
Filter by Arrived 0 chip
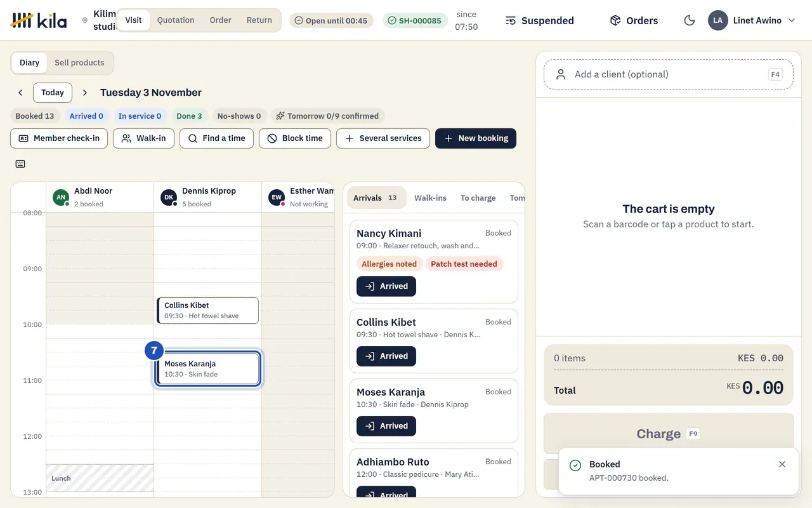(x=86, y=116)
